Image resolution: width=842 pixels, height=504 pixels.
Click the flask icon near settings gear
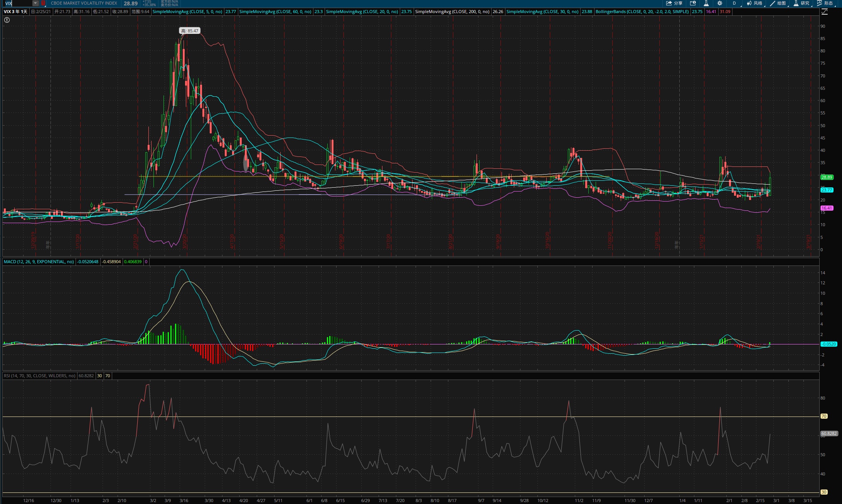(706, 3)
